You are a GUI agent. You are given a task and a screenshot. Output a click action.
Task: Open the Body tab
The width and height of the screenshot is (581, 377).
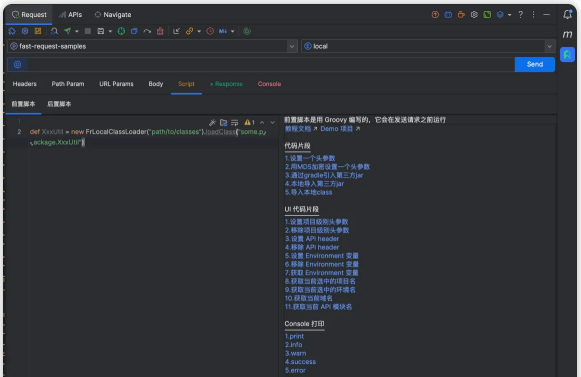156,84
